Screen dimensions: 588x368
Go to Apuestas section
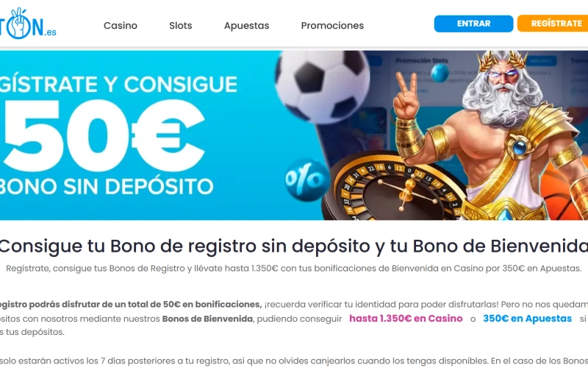[x=246, y=26]
